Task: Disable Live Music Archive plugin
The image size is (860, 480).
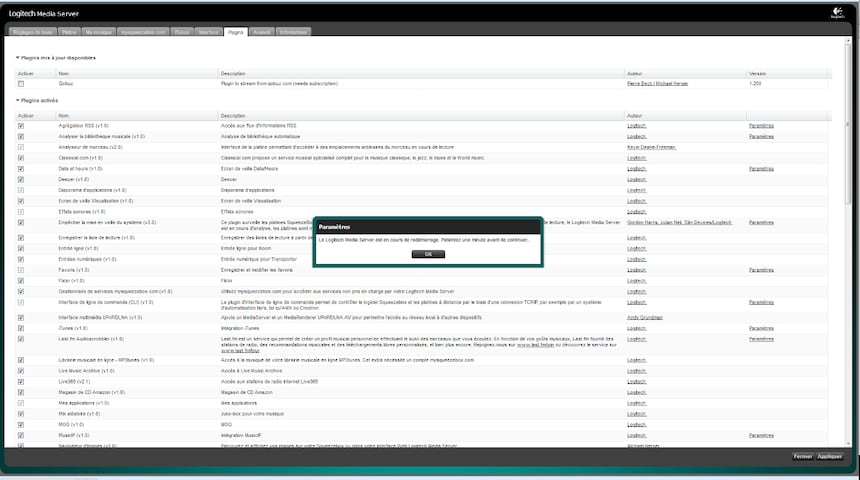Action: (21, 371)
